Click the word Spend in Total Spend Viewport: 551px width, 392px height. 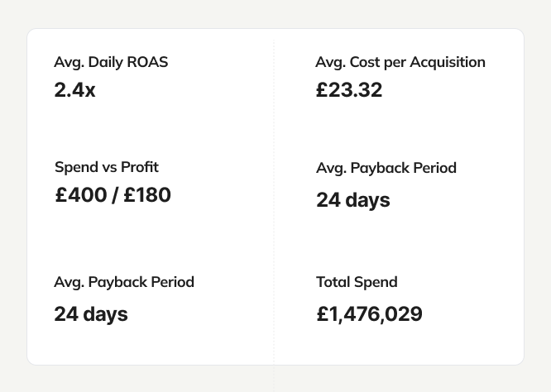[376, 283]
